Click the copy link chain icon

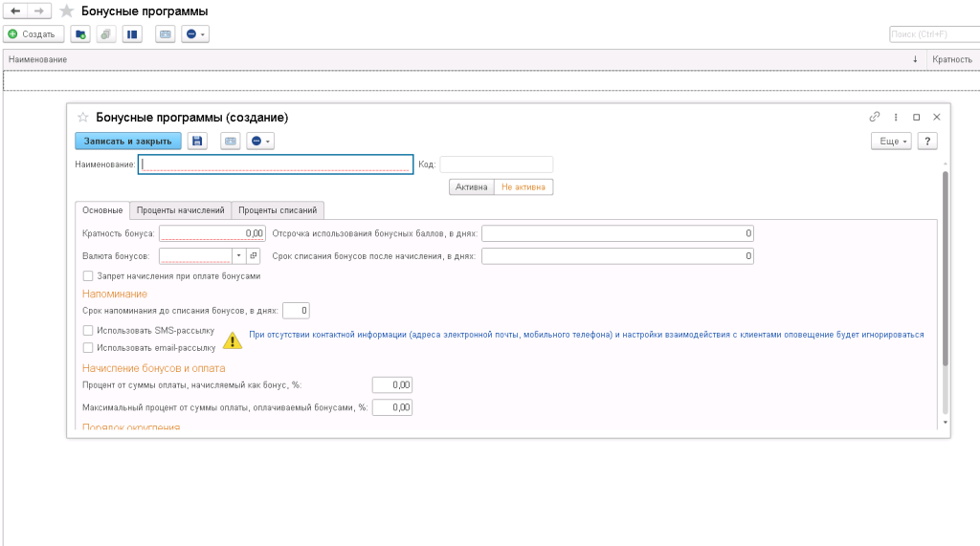(x=874, y=117)
